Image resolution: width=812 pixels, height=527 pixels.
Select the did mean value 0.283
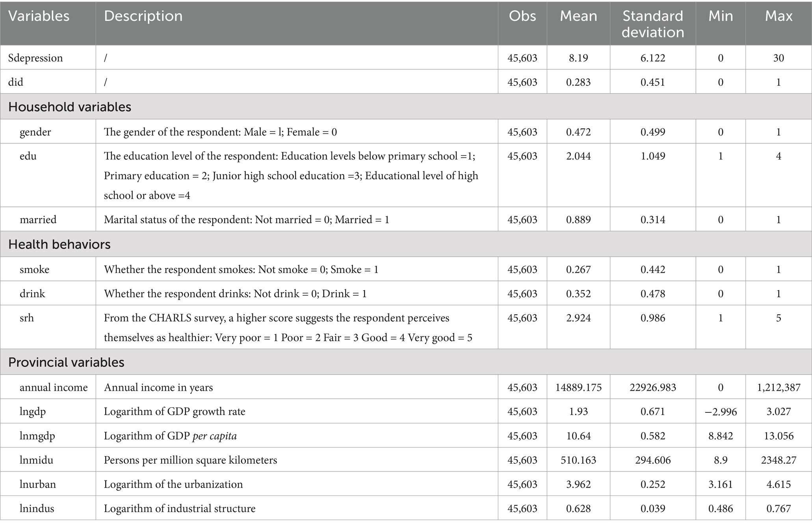pyautogui.click(x=578, y=82)
